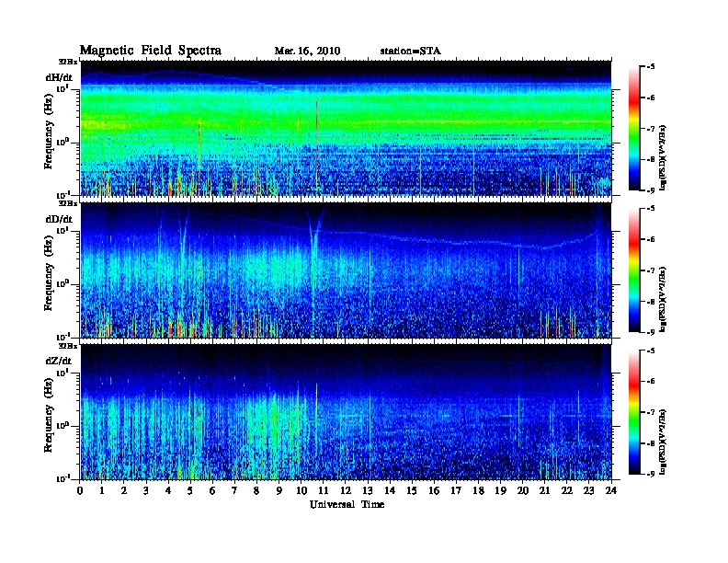Screen dimensions: 728x563
Task: Click hour "12" on the Universal Time axis
Action: [x=346, y=490]
